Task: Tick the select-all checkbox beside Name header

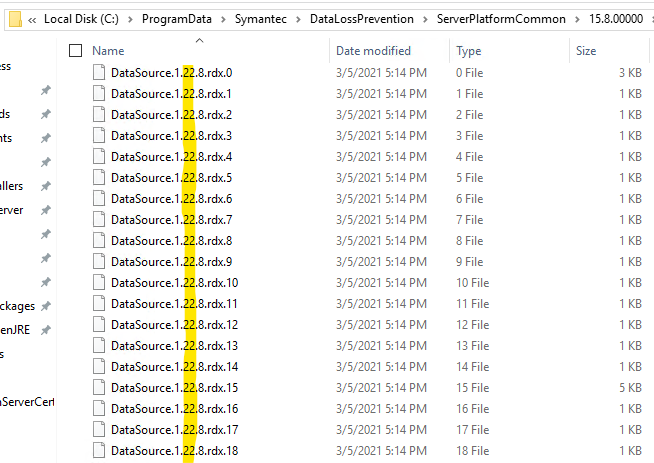Action: click(x=75, y=50)
